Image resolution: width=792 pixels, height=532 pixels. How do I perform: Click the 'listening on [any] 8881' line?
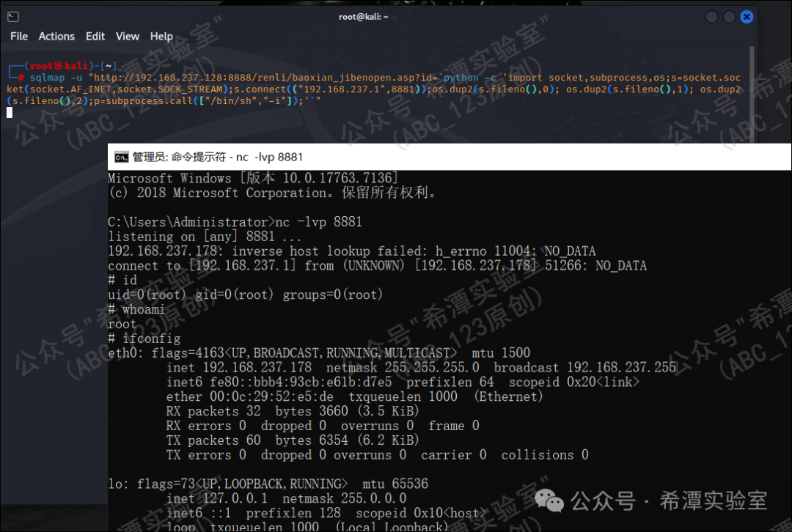205,236
